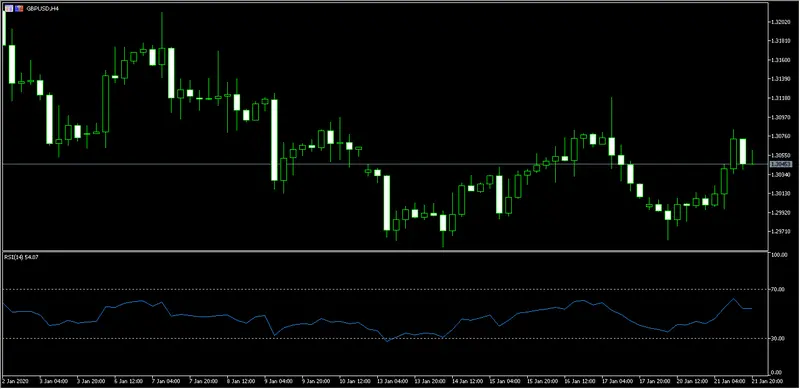Click the current price tag on price axis
800x389 pixels.
tap(781, 164)
